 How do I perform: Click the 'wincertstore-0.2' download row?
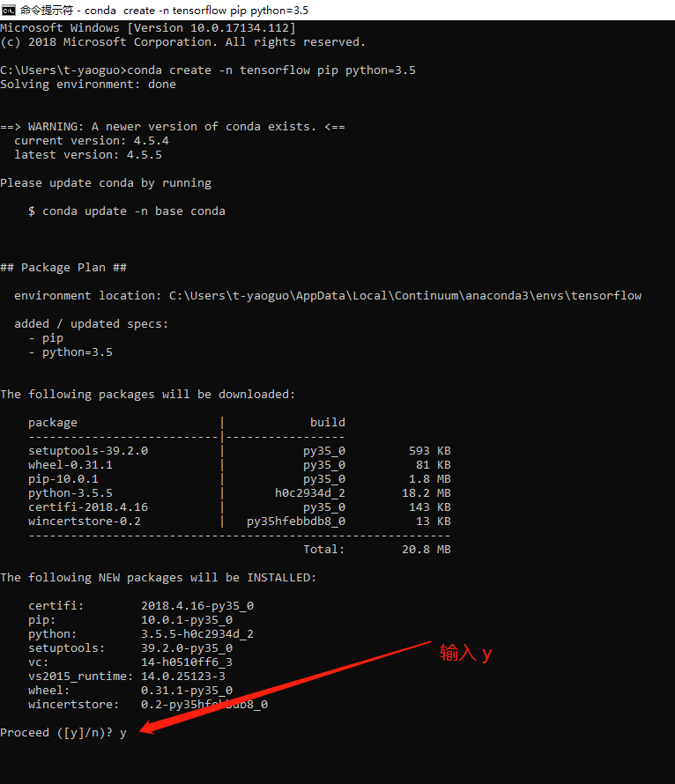(x=85, y=521)
